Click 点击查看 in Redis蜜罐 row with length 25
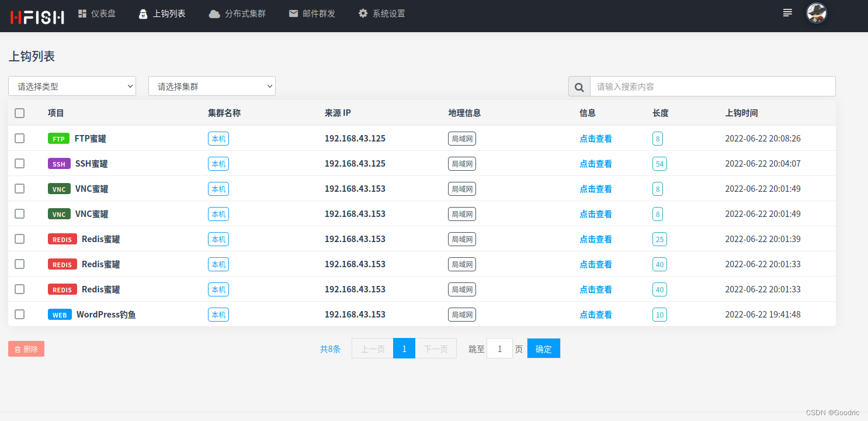The height and width of the screenshot is (421, 868). tap(596, 239)
